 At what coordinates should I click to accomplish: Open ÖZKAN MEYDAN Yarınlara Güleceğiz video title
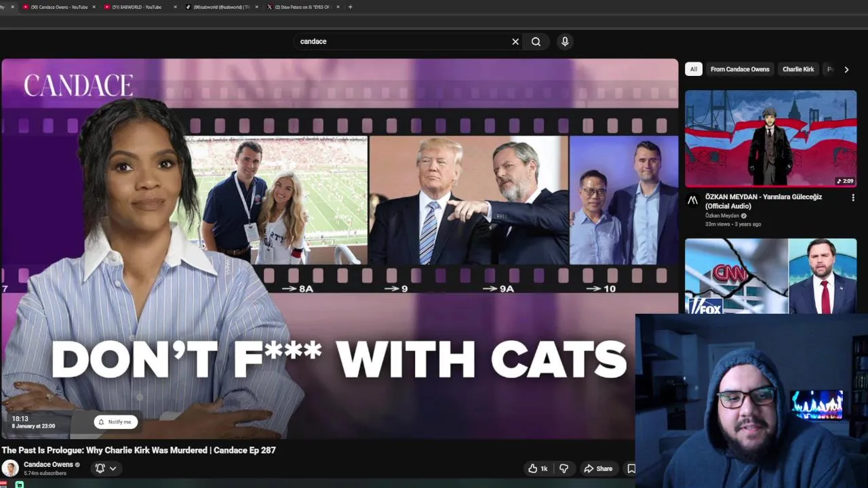tap(764, 201)
